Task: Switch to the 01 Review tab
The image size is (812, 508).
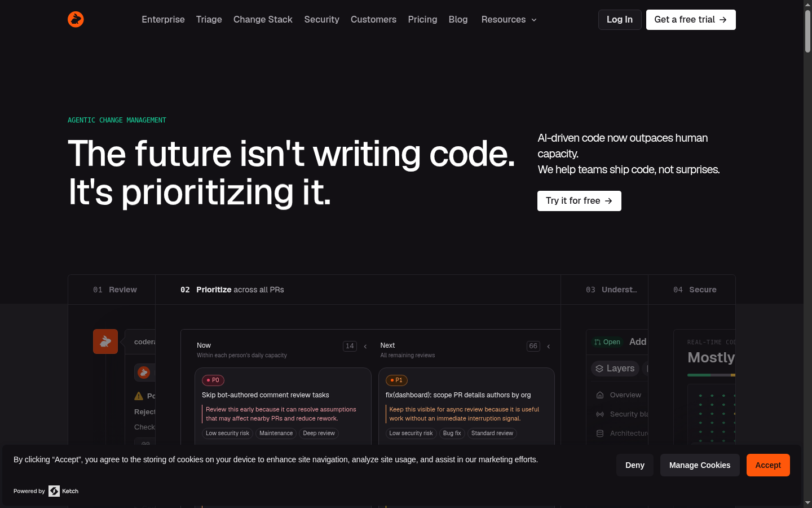Action: (112, 290)
